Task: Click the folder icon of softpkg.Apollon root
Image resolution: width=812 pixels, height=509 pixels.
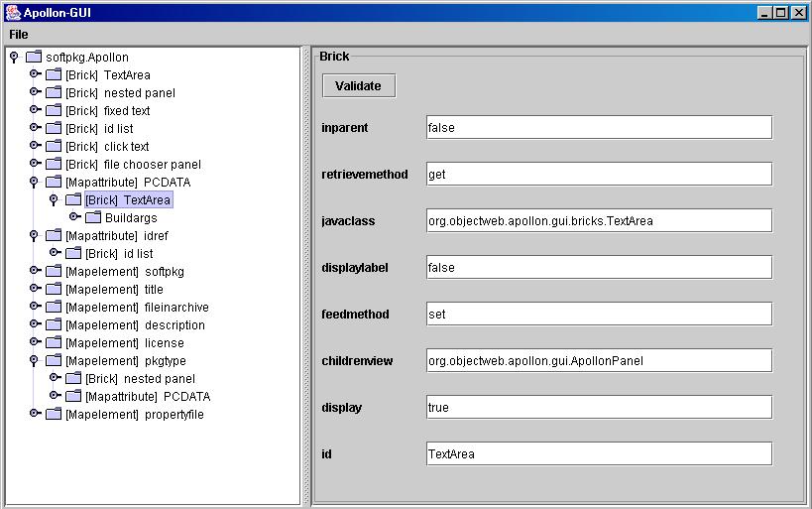Action: click(34, 58)
